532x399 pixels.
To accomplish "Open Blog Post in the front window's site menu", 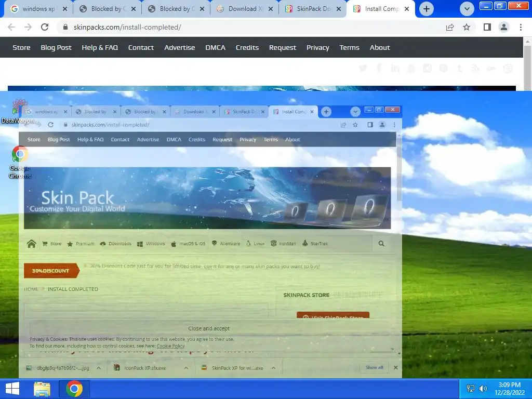I will coord(56,47).
